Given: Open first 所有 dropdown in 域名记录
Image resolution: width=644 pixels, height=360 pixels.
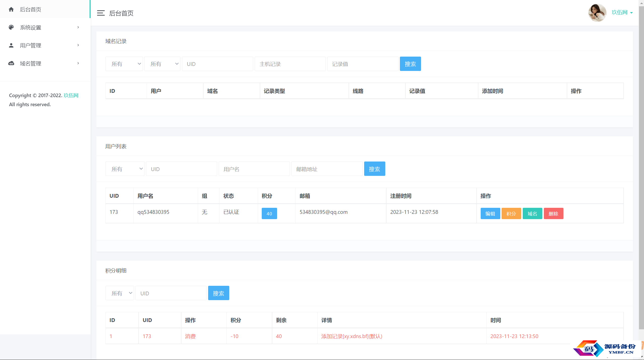Looking at the screenshot, I should [x=124, y=64].
